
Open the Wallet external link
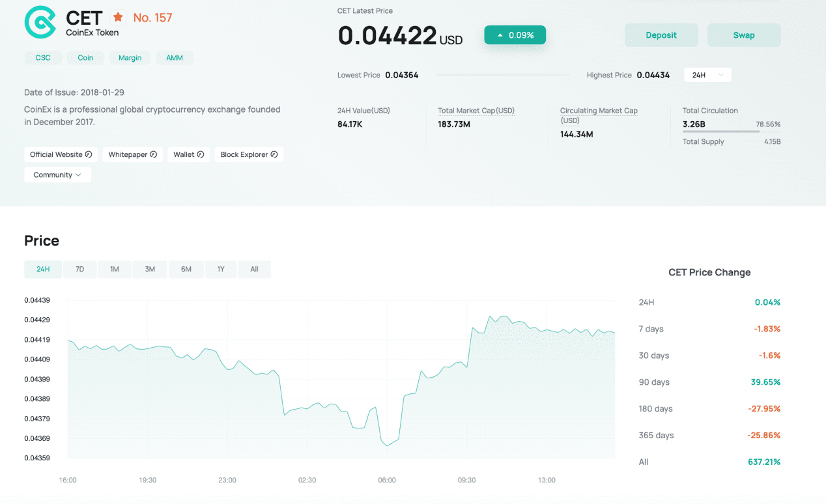[188, 154]
